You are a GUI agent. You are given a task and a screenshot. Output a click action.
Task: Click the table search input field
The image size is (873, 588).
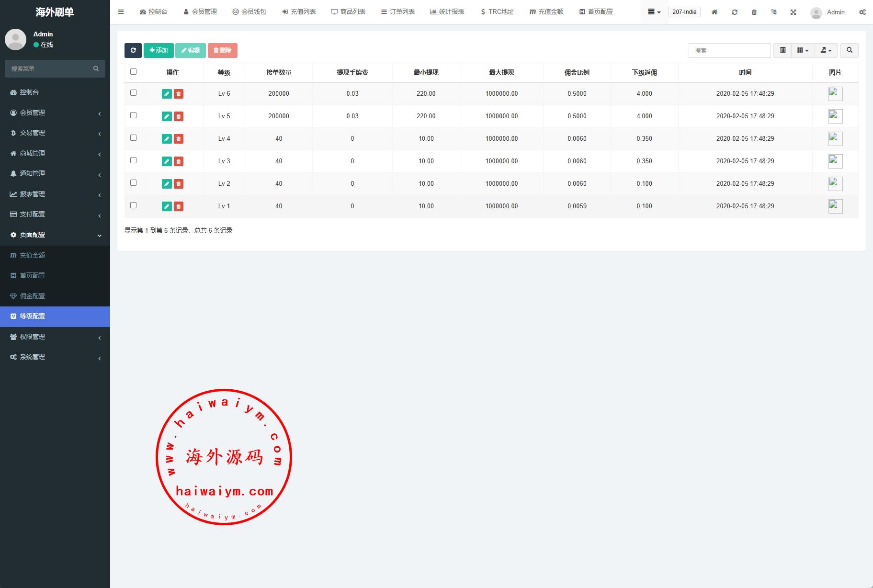[729, 50]
